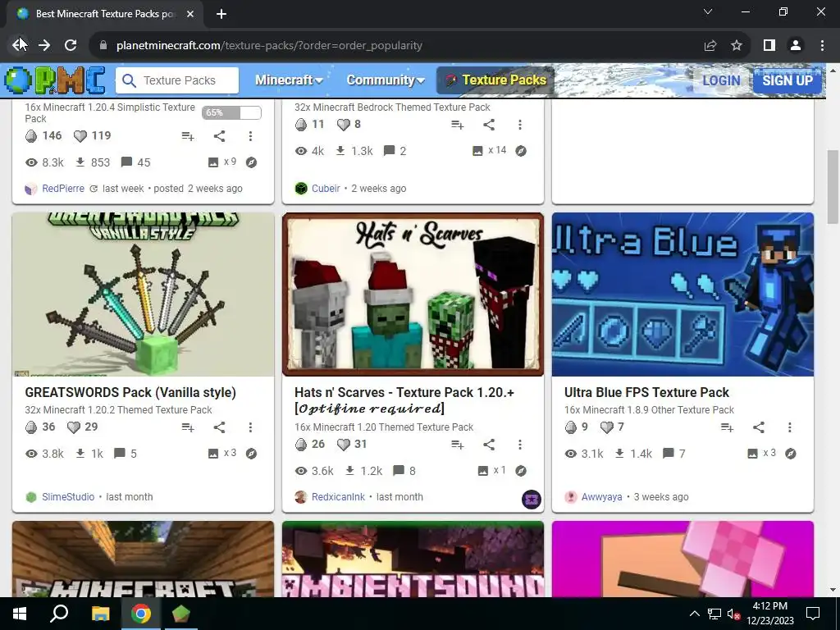The height and width of the screenshot is (630, 840).
Task: Give a diamond to GREATSWORDS Pack
Action: coord(31,427)
